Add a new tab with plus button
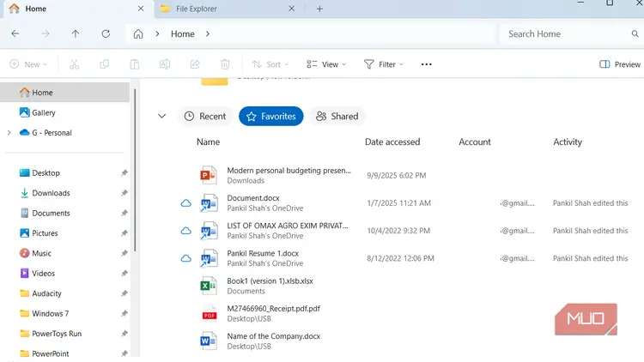Viewport: 644px width, 362px height. pyautogui.click(x=319, y=9)
